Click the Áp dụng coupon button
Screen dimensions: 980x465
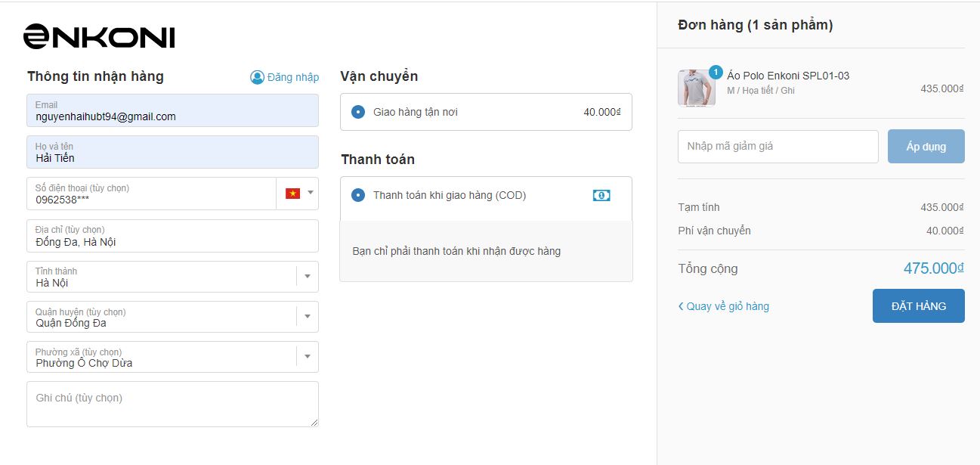[x=926, y=147]
